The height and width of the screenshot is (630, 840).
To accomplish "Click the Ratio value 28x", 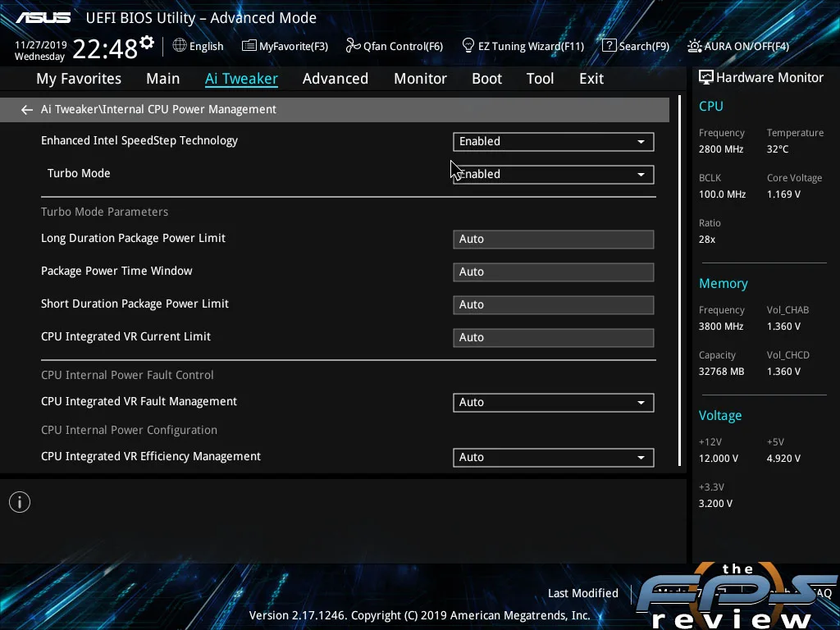I will (707, 239).
